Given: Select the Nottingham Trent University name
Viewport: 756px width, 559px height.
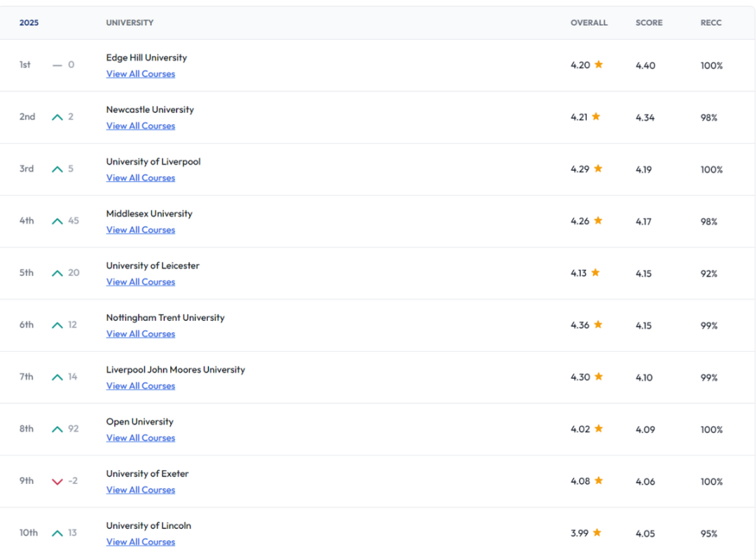Looking at the screenshot, I should (165, 318).
